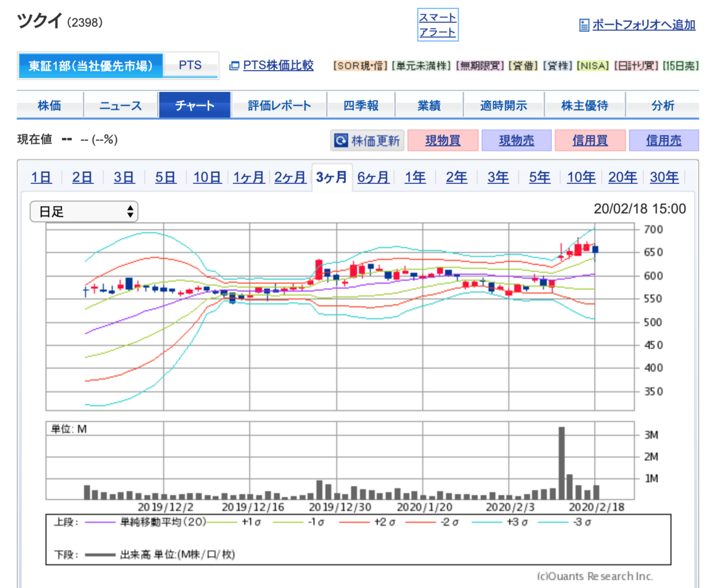Click the 単純移動平均(20) legend label
This screenshot has width=713, height=588.
click(x=163, y=521)
